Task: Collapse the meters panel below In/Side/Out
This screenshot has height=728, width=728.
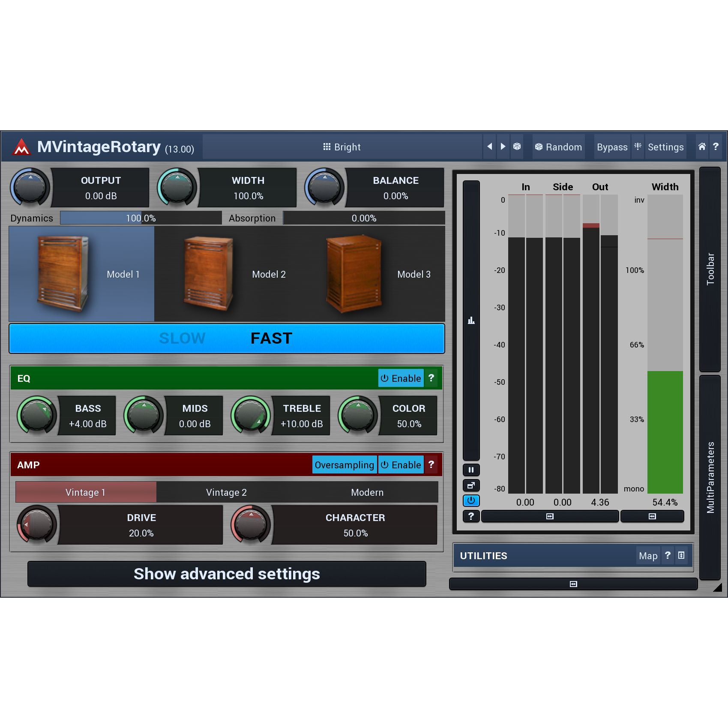Action: tap(550, 516)
